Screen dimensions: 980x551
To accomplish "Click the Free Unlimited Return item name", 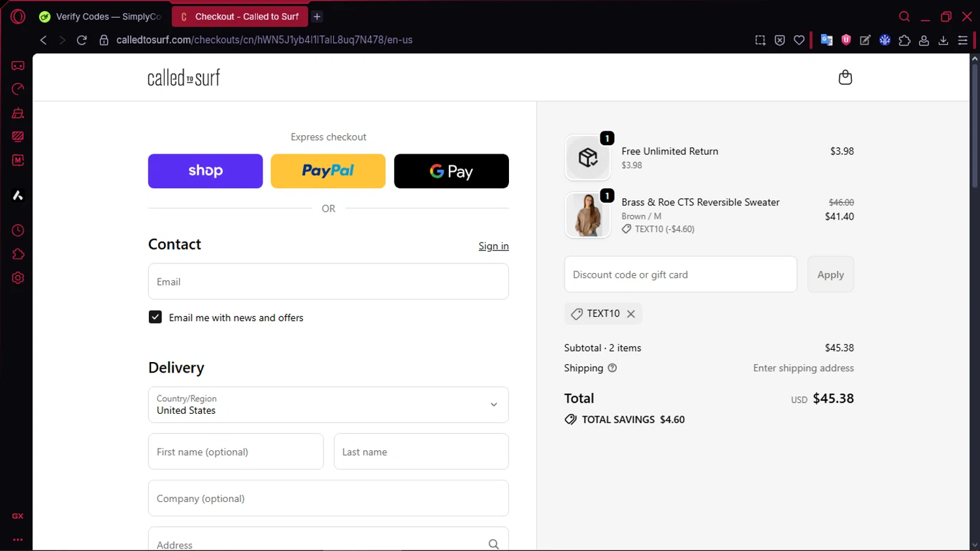I will (x=670, y=151).
